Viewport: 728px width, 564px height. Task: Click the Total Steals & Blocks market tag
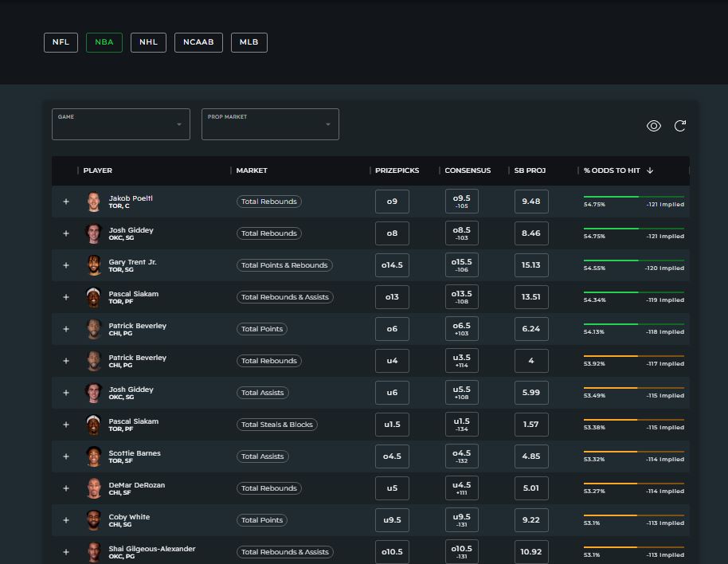[x=276, y=425]
